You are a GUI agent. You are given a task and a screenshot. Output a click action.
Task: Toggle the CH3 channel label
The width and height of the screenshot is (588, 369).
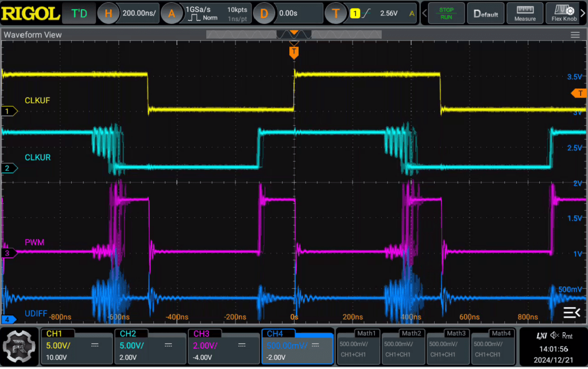(202, 334)
